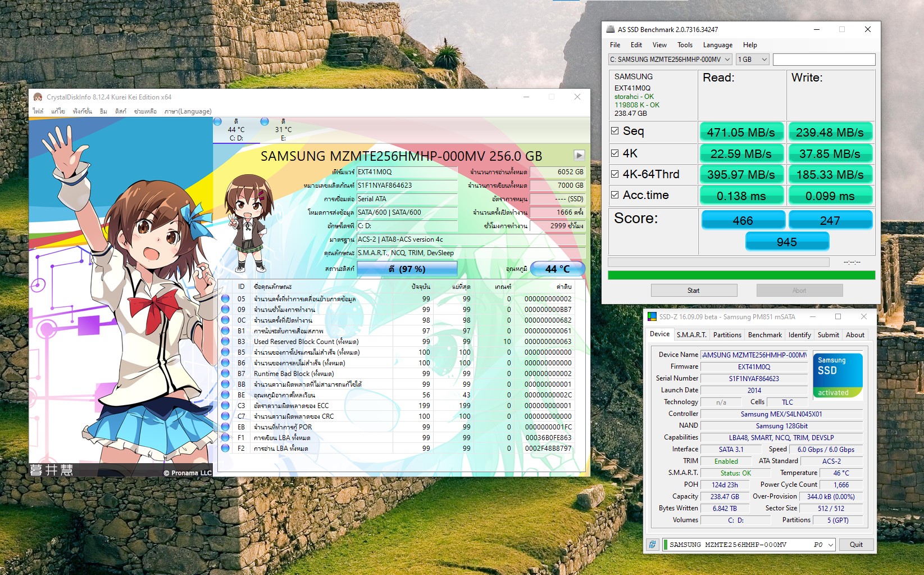This screenshot has height=575, width=924.
Task: Toggle the Acc.time test checkbox
Action: (615, 195)
